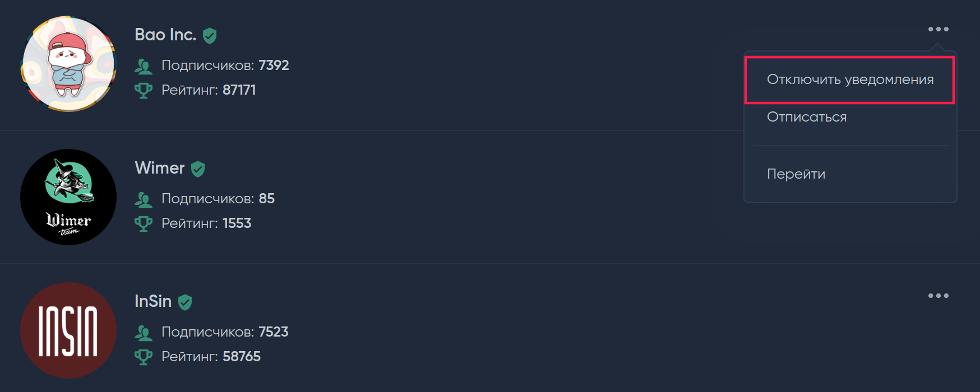Open the Bao Inc. team name link
This screenshot has width=980, height=392.
click(165, 35)
